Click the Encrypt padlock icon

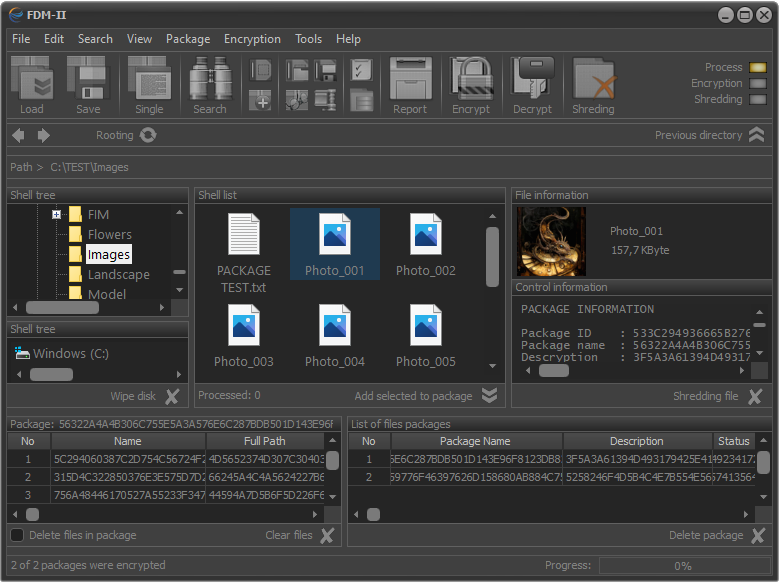471,79
